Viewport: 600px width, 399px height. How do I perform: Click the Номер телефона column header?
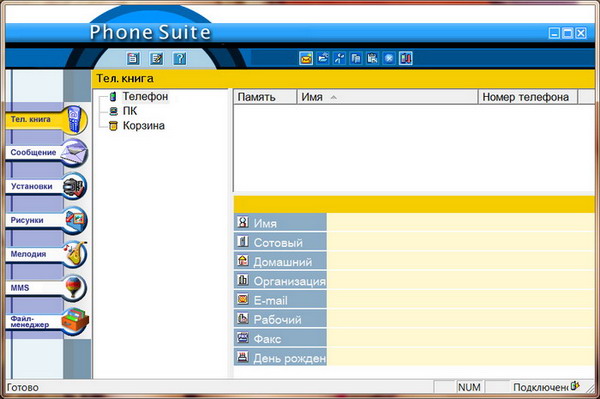point(528,97)
